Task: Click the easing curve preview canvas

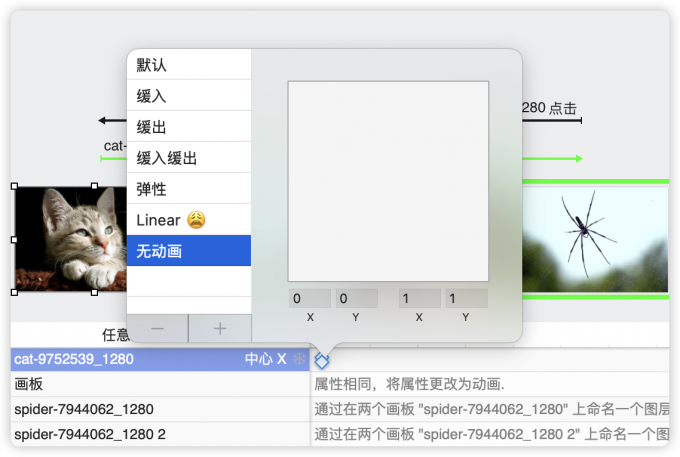Action: tap(388, 181)
